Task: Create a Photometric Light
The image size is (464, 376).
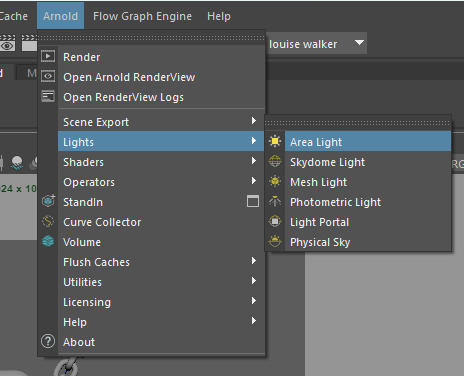Action: click(368, 202)
